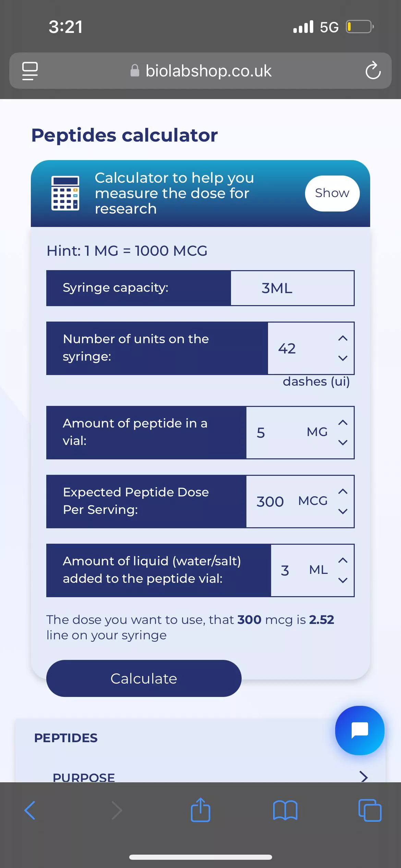Tap the Safari share icon
This screenshot has height=868, width=401.
[x=200, y=810]
